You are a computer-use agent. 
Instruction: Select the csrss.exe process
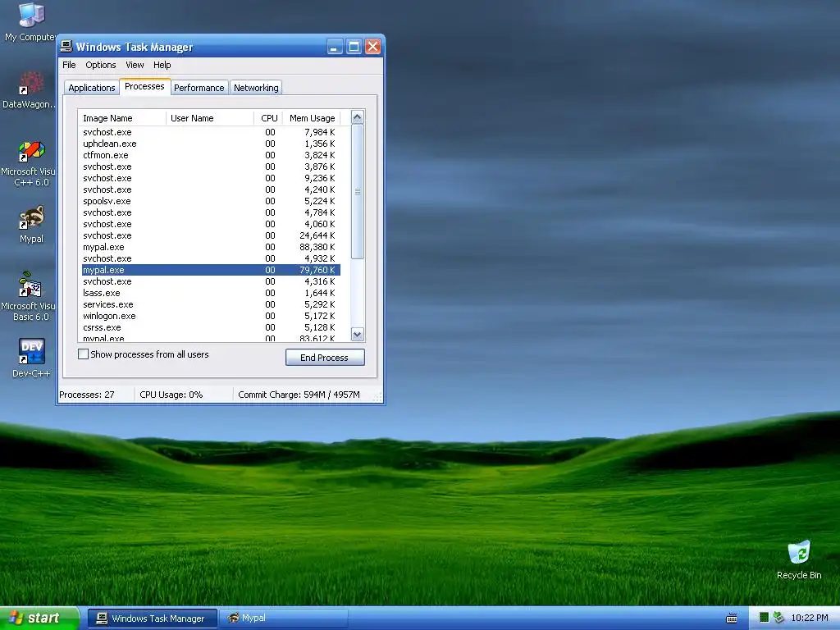click(x=211, y=327)
